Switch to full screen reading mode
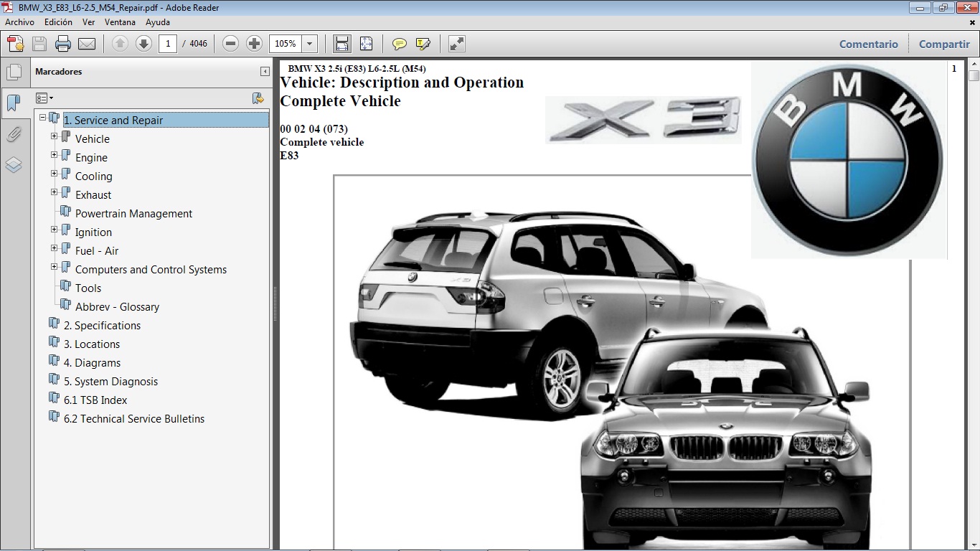The width and height of the screenshot is (980, 551). (x=456, y=43)
